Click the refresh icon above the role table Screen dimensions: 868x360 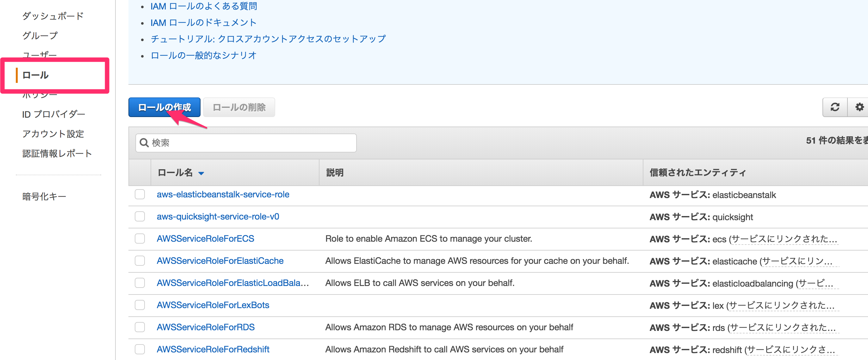(x=835, y=107)
